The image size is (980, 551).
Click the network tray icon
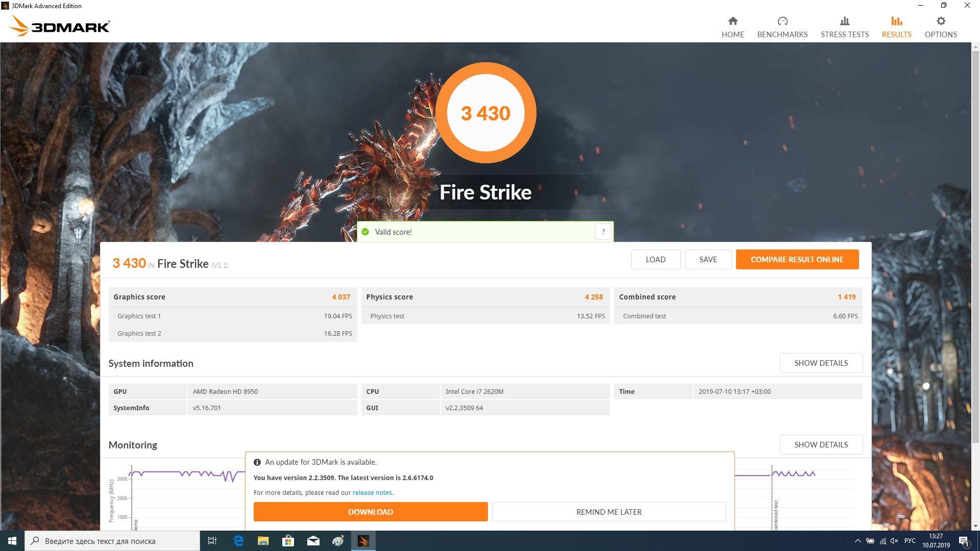(x=883, y=541)
